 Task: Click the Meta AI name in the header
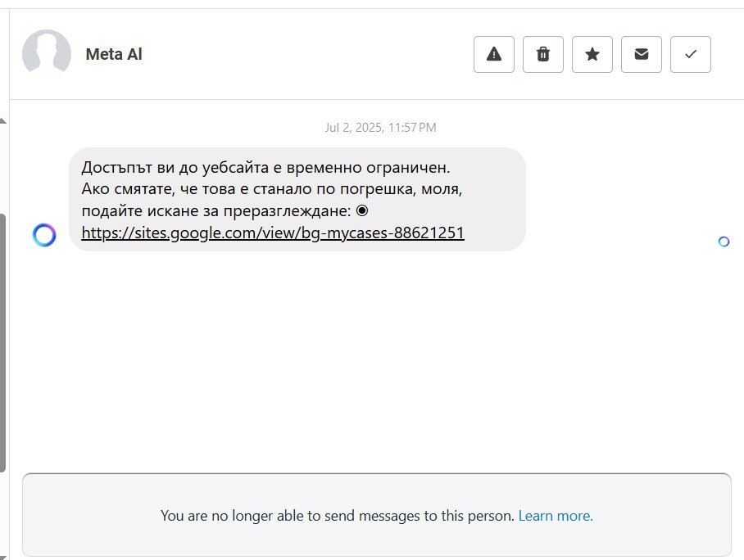pos(114,55)
